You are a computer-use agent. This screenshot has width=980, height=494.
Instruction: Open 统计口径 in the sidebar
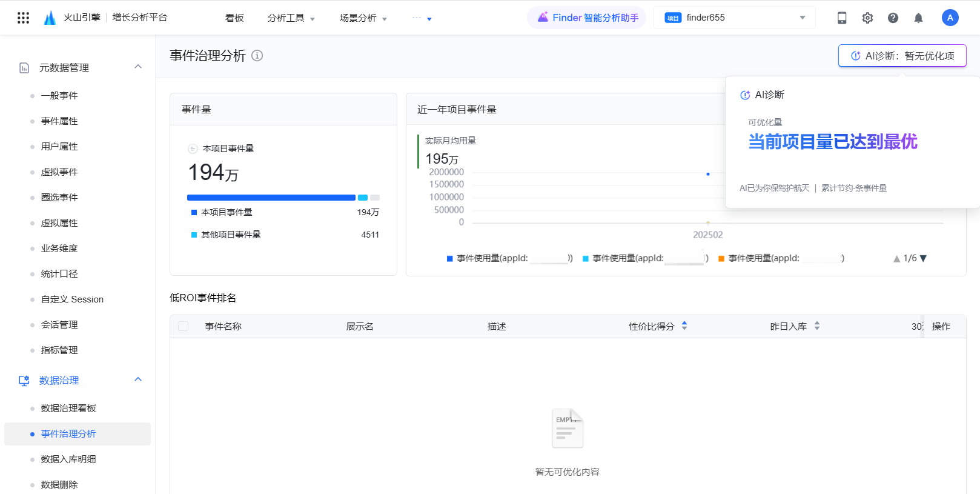pos(59,274)
